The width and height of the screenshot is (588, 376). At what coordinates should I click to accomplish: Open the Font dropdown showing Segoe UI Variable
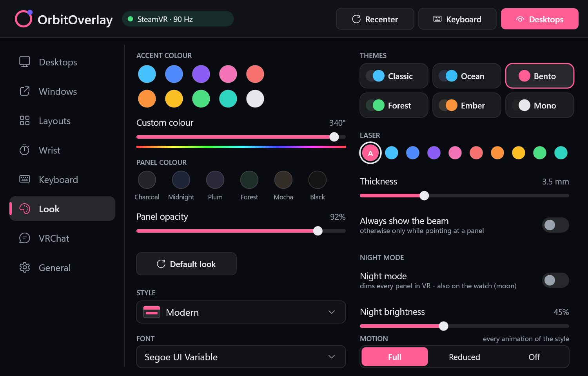tap(241, 357)
